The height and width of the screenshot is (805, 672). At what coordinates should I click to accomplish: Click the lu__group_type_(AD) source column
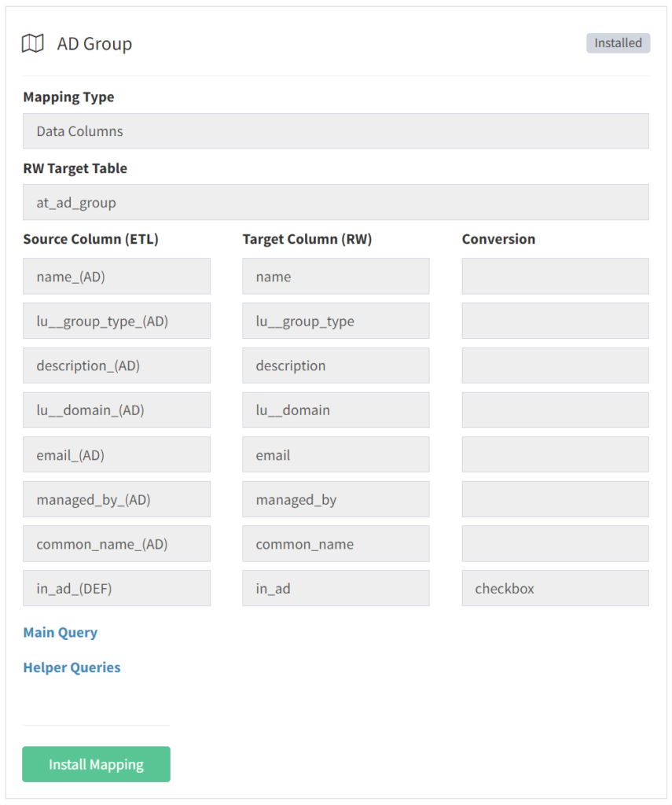click(x=116, y=321)
